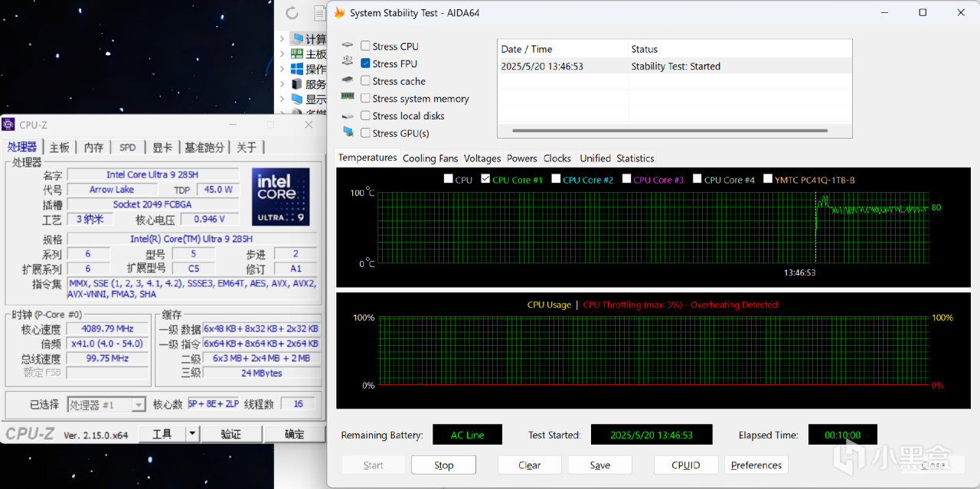Click the 验证 button in CPU-Z
The image size is (980, 489).
pyautogui.click(x=231, y=434)
